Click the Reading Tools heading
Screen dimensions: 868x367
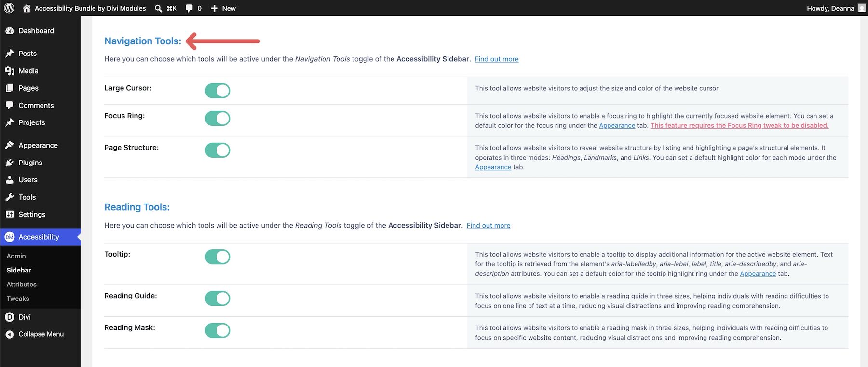click(137, 207)
